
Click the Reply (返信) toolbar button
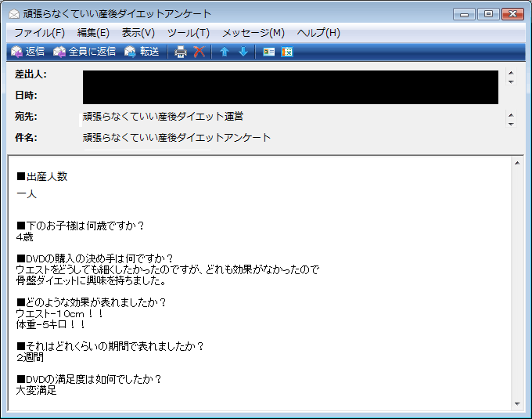pyautogui.click(x=27, y=52)
